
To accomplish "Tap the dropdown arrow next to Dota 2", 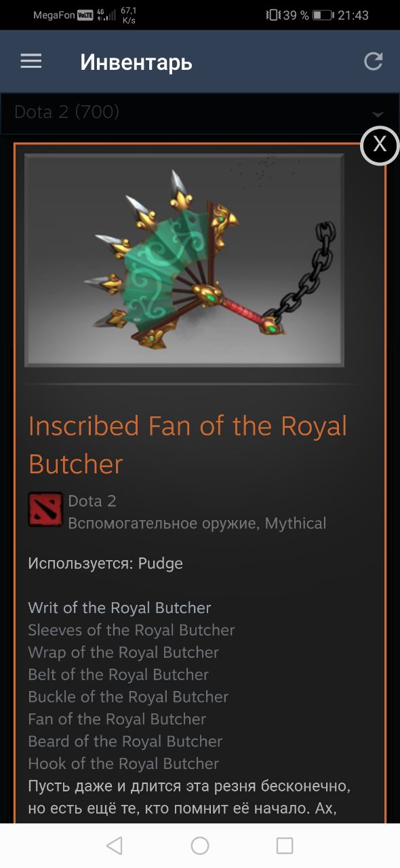I will (378, 114).
